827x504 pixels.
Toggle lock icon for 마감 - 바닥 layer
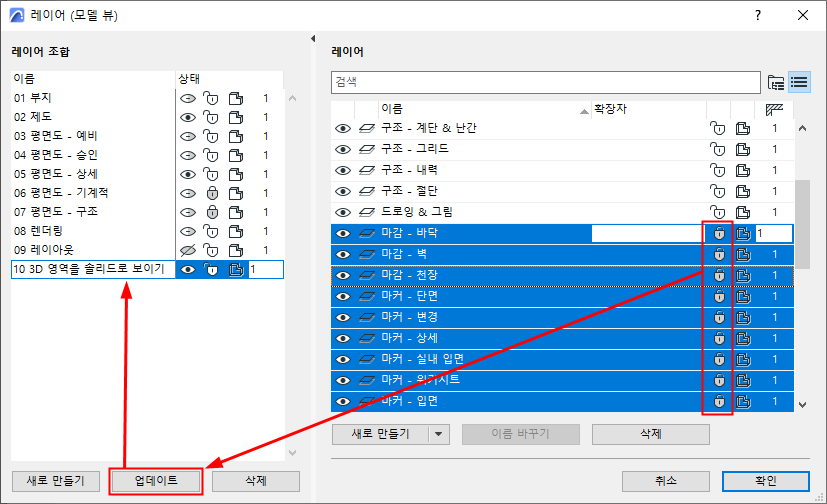719,234
